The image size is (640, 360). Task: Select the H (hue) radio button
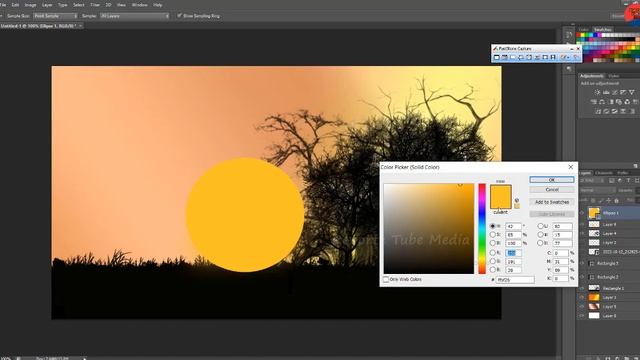point(493,226)
